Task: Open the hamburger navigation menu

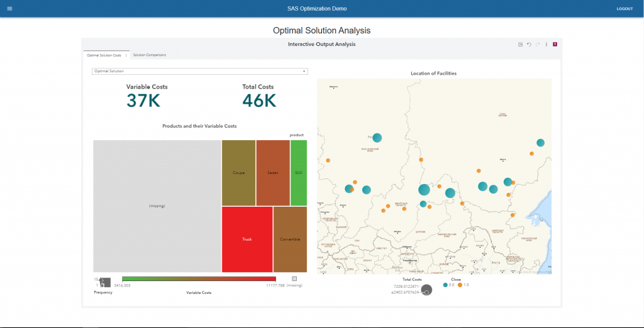Action: tap(9, 9)
